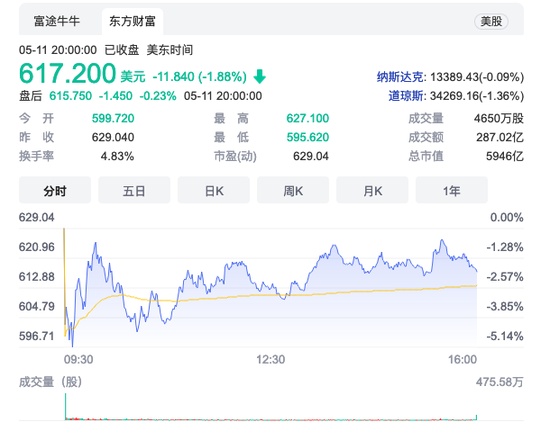This screenshot has height=431, width=550.
Task: Switch chart to 五日 view
Action: click(134, 190)
